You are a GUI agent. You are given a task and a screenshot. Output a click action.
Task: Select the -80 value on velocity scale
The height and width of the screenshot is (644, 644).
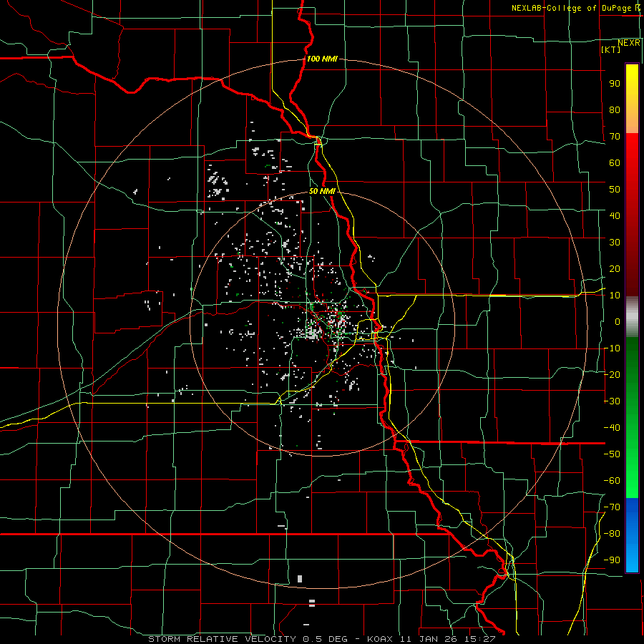pyautogui.click(x=612, y=534)
